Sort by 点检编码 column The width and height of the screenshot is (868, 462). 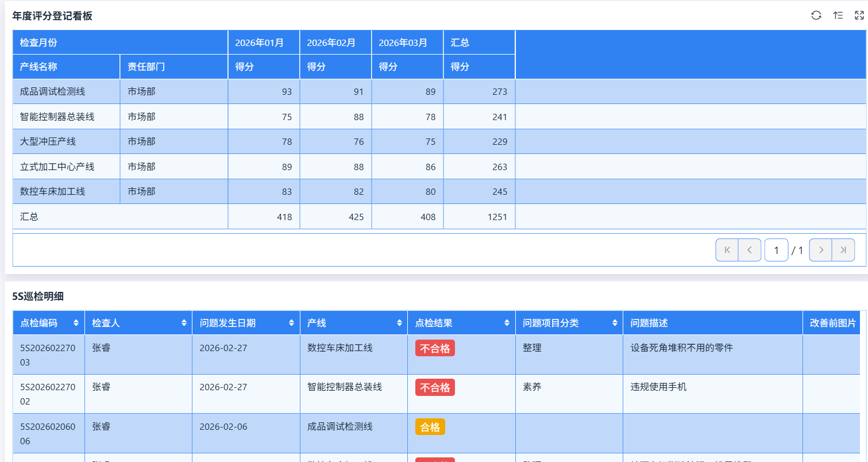click(76, 323)
